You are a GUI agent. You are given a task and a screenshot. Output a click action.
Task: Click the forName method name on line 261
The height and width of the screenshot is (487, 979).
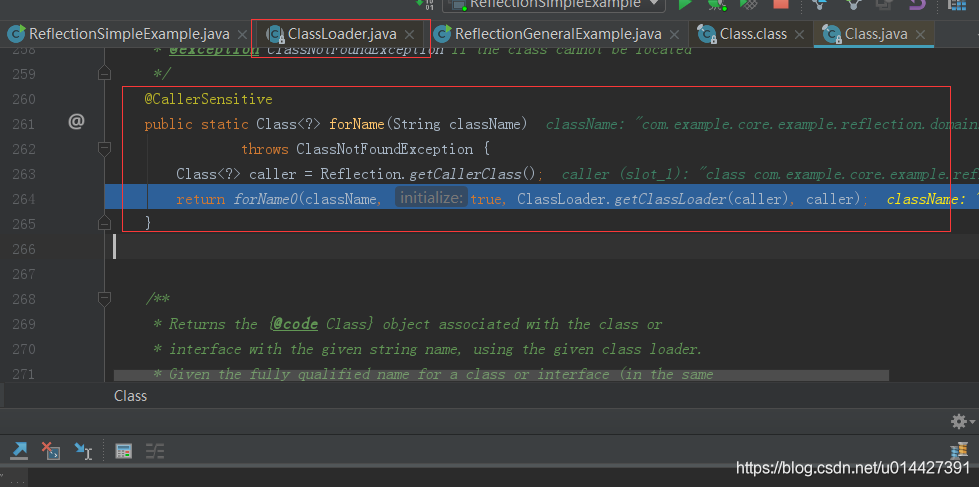pos(357,124)
